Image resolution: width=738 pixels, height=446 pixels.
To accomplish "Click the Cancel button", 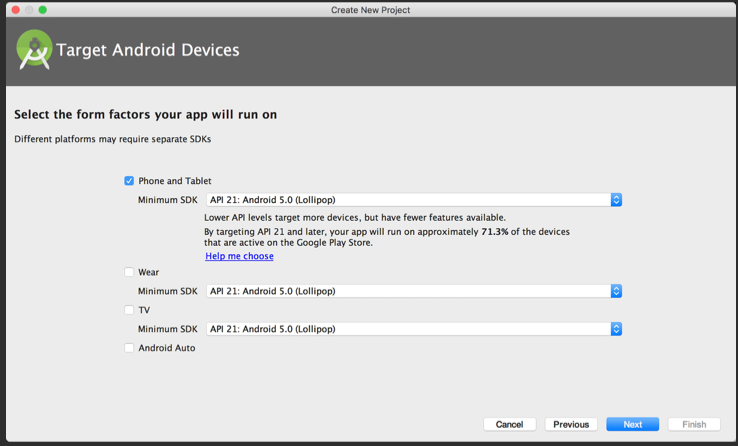I will (x=509, y=424).
